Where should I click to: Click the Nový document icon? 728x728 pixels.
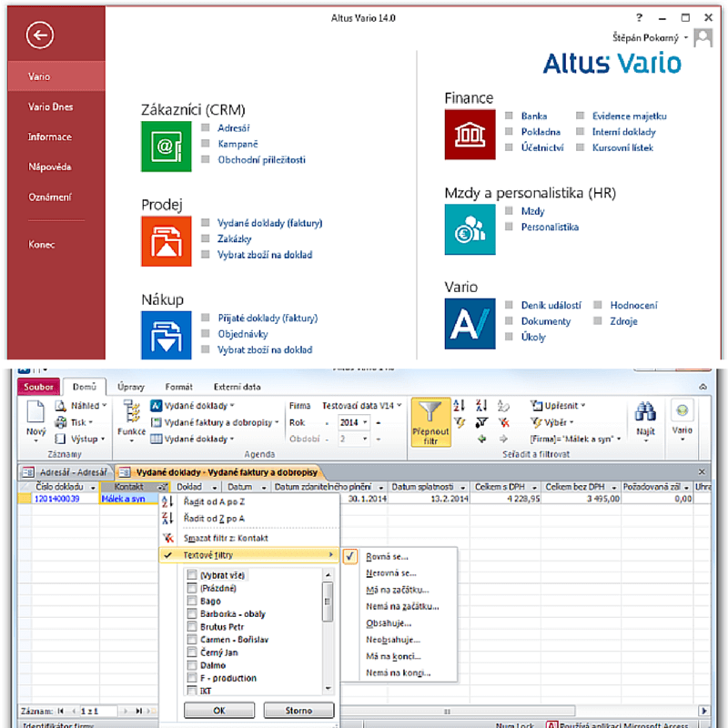35,412
